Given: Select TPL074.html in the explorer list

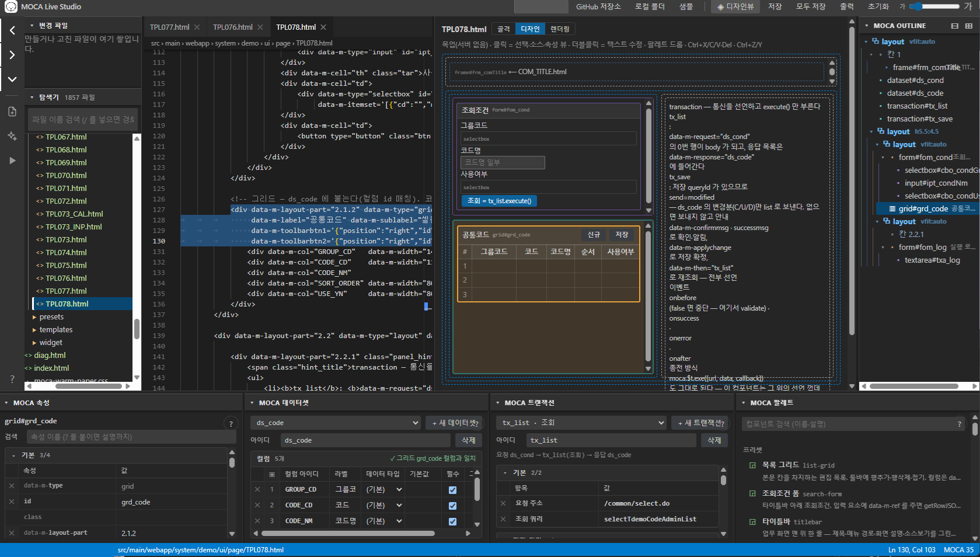Looking at the screenshot, I should pos(66,252).
